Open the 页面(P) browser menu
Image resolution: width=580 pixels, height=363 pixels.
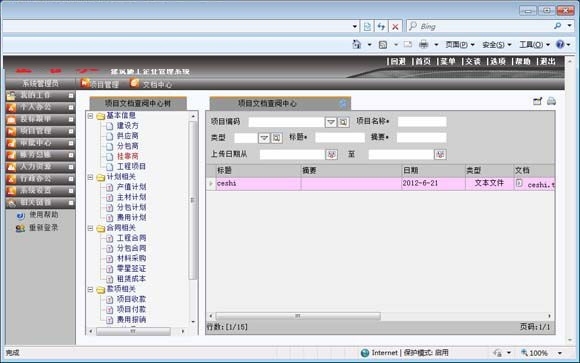[x=460, y=45]
